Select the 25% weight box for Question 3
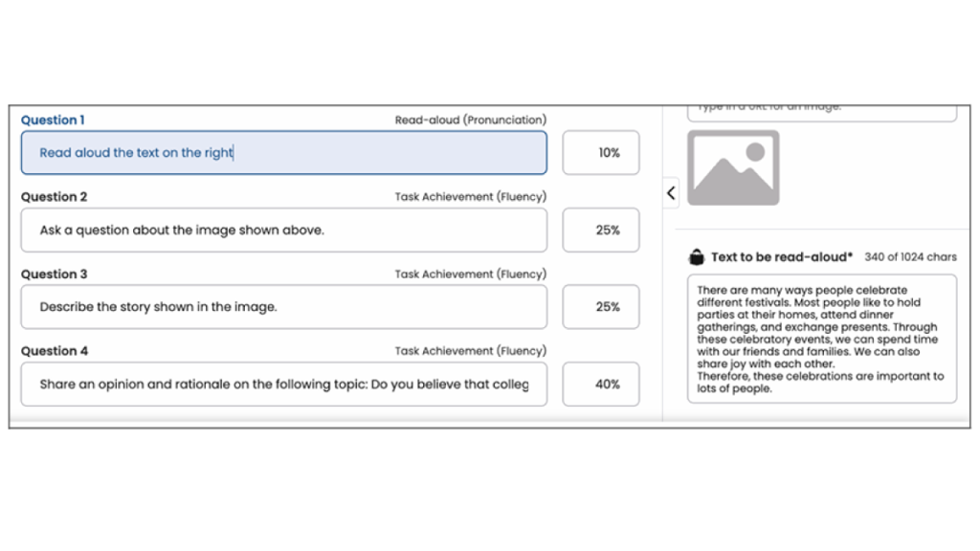The height and width of the screenshot is (551, 980). [x=600, y=307]
